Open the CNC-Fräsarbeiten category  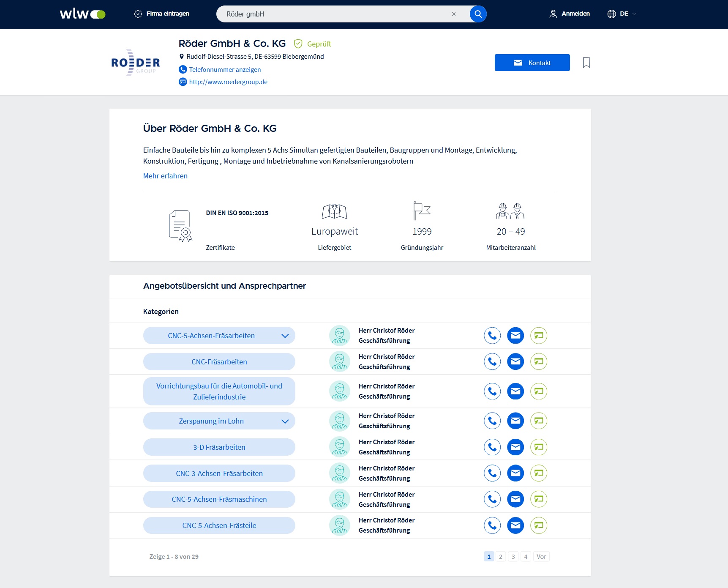(x=219, y=362)
